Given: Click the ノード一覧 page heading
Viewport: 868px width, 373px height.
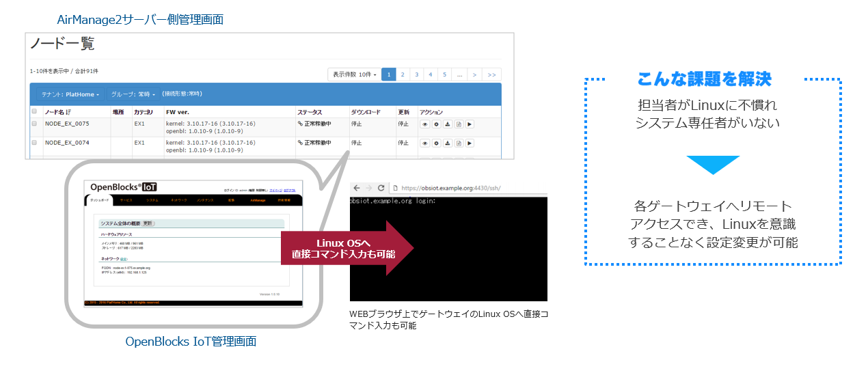Looking at the screenshot, I should click(x=62, y=44).
